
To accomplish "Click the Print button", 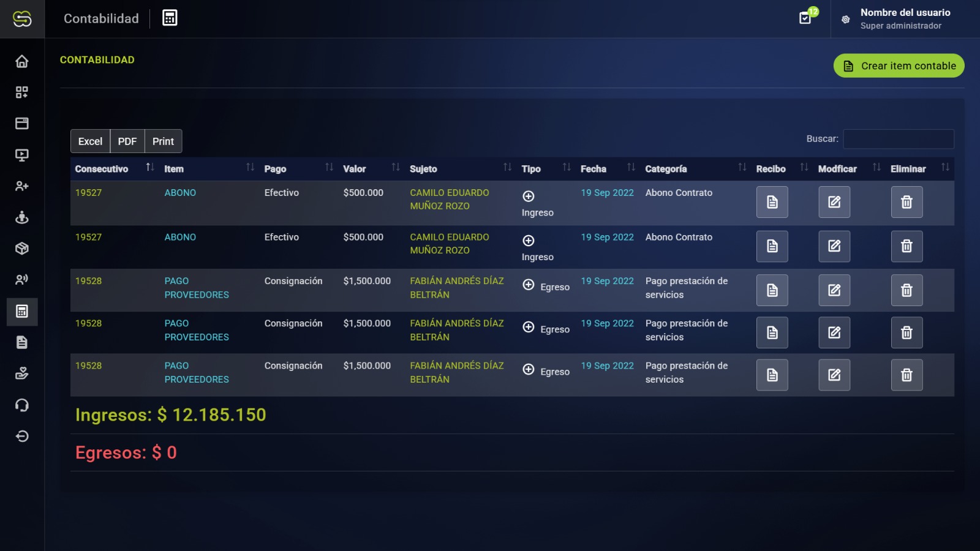I will pyautogui.click(x=163, y=141).
